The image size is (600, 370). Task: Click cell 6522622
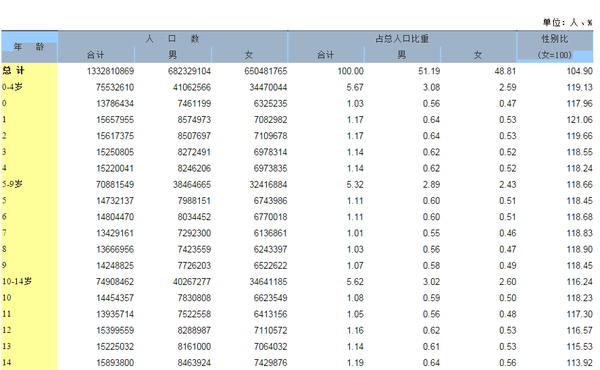(270, 266)
